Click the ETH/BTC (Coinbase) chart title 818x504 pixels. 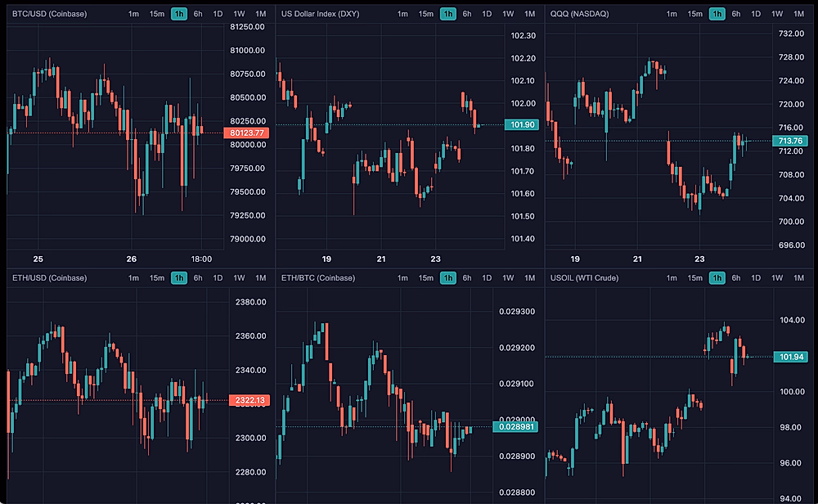point(318,278)
